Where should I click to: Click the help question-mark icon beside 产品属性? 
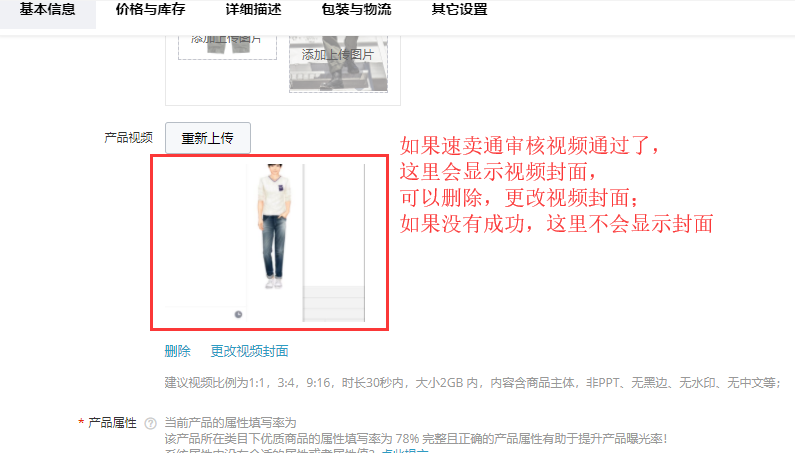151,423
